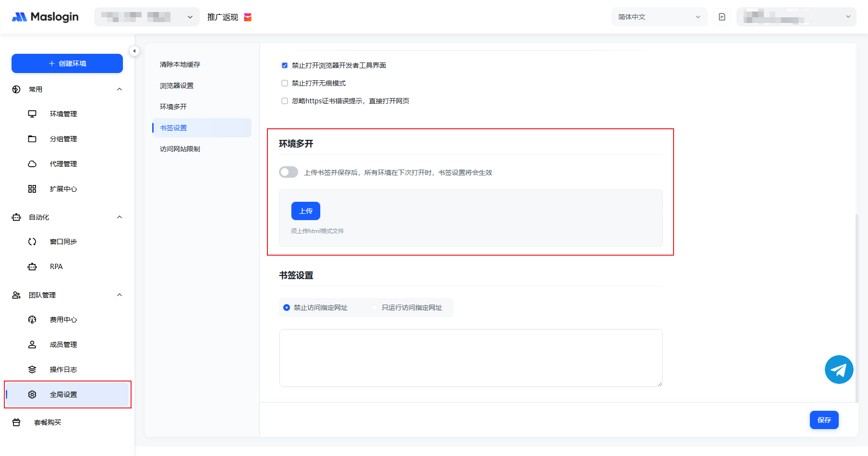Enable 禁止打开无痕模式 checkbox
Image resolution: width=868 pixels, height=456 pixels.
click(285, 83)
